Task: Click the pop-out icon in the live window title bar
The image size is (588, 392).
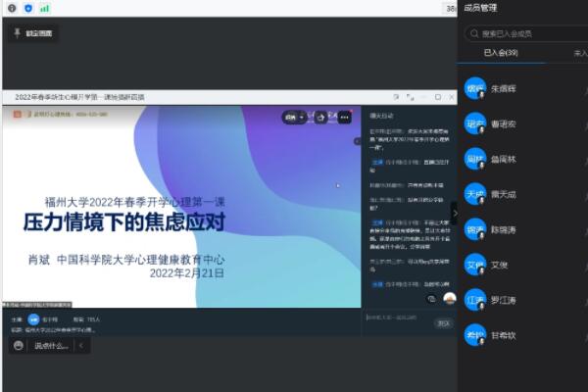Action: pos(396,97)
